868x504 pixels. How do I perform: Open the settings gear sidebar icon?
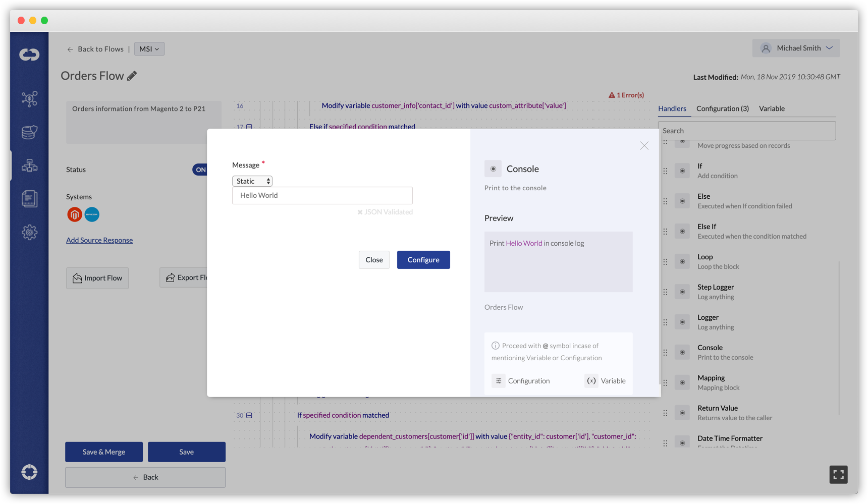(x=29, y=232)
